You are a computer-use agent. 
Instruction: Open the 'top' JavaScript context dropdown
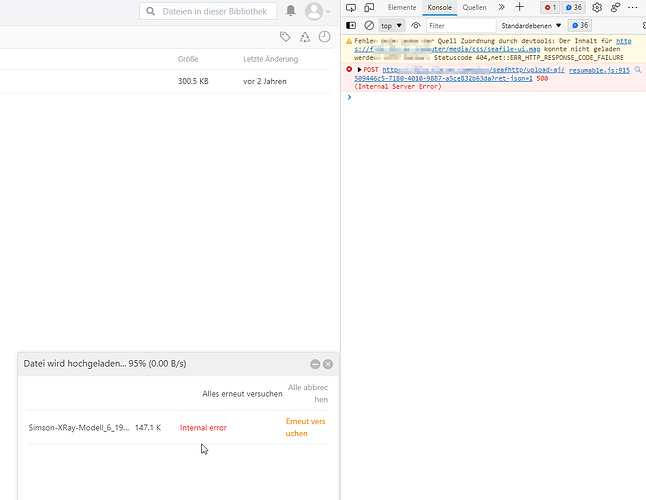point(391,25)
